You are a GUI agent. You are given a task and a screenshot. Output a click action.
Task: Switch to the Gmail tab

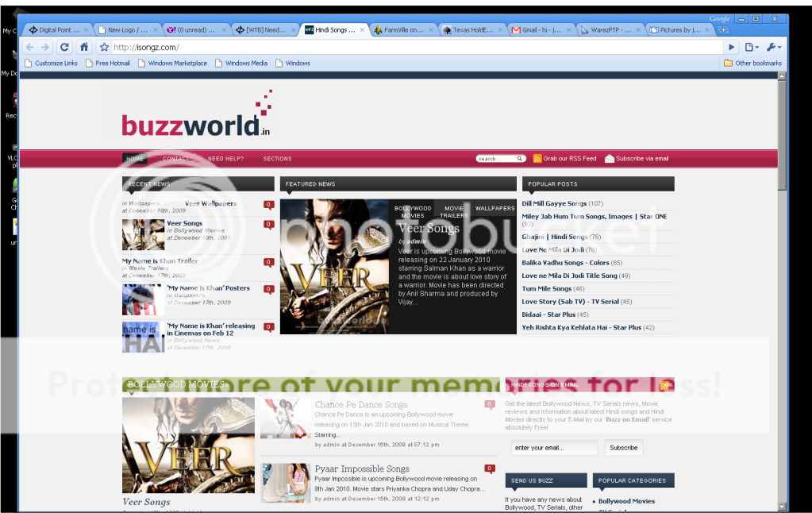(x=541, y=30)
